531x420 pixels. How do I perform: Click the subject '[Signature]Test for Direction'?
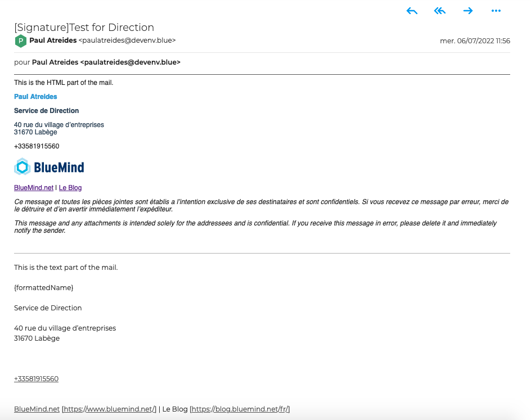pos(84,28)
